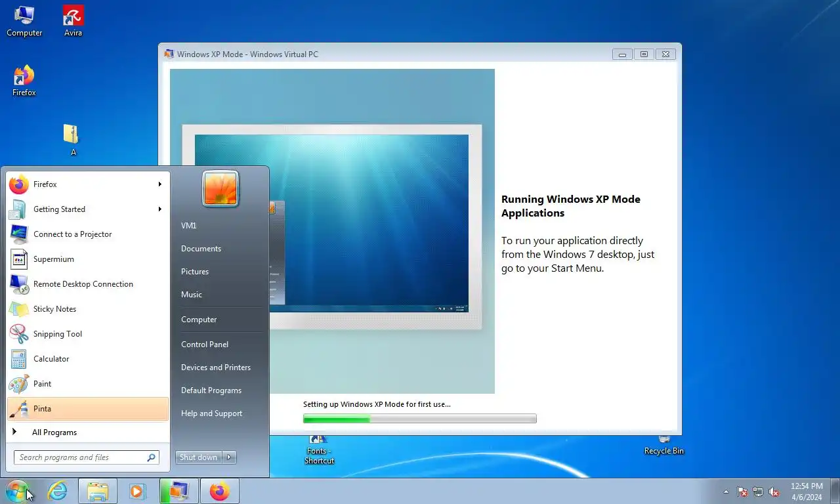Image resolution: width=840 pixels, height=504 pixels.
Task: Click the Getting Started icon
Action: pyautogui.click(x=18, y=209)
